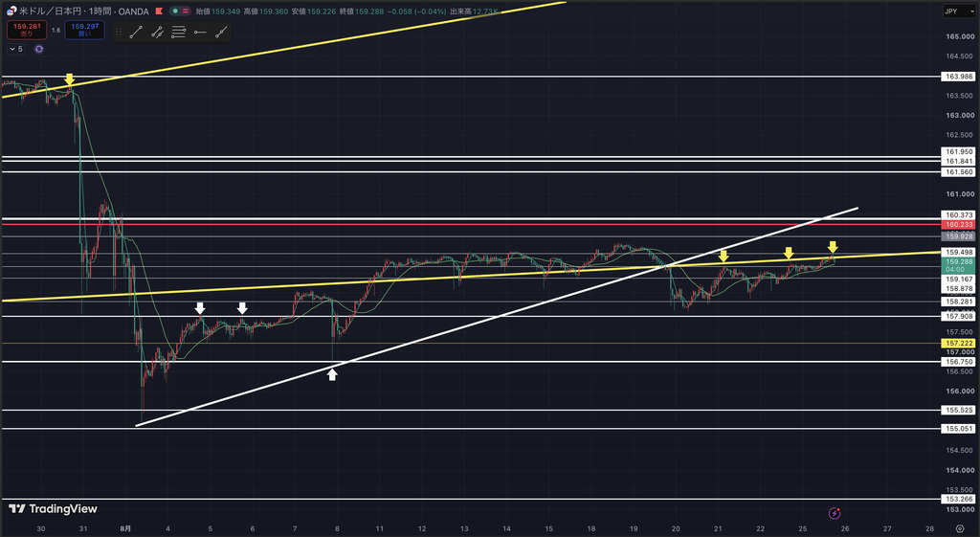Click the gray 159.928 price label
This screenshot has width=980, height=537.
pos(959,236)
